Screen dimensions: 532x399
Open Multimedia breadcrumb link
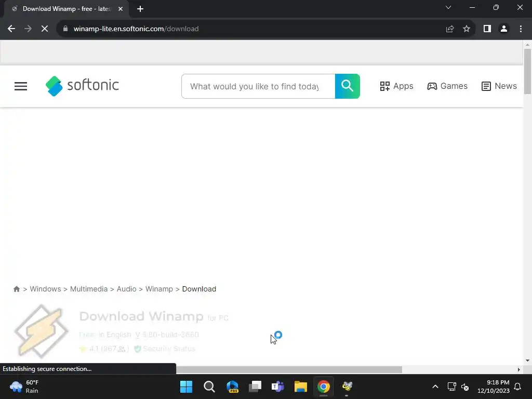(88, 289)
